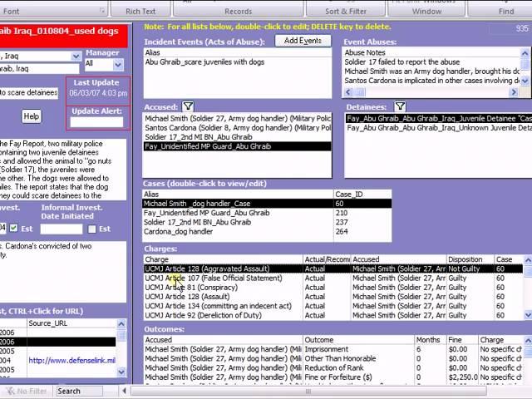Click up arrow of Source URL list scrollbar
The width and height of the screenshot is (532, 399).
point(121,323)
